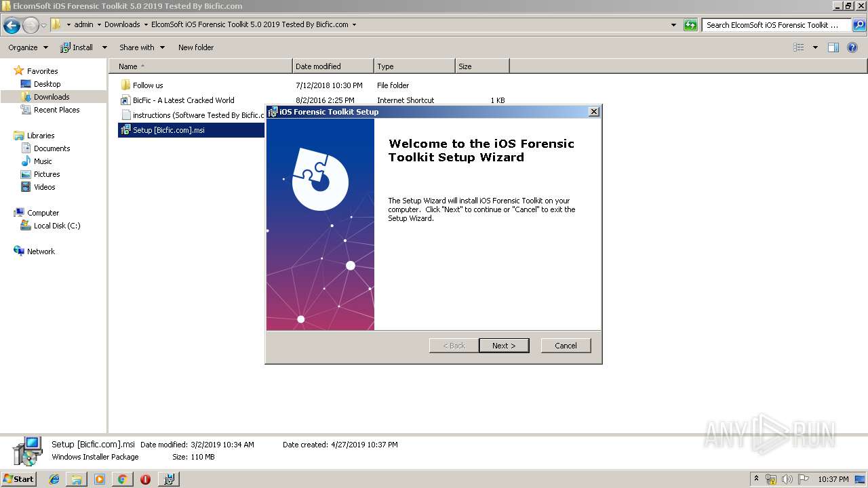Click the volume speaker tray icon

[787, 479]
